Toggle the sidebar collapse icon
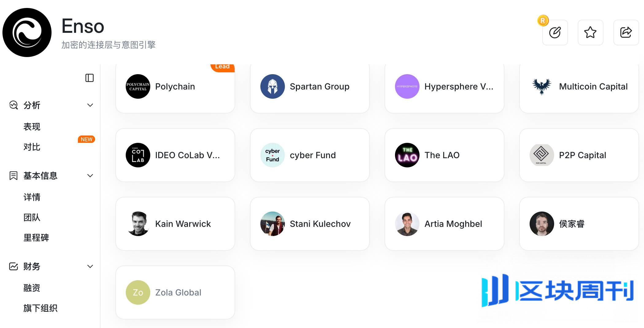This screenshot has width=644, height=328. tap(89, 78)
